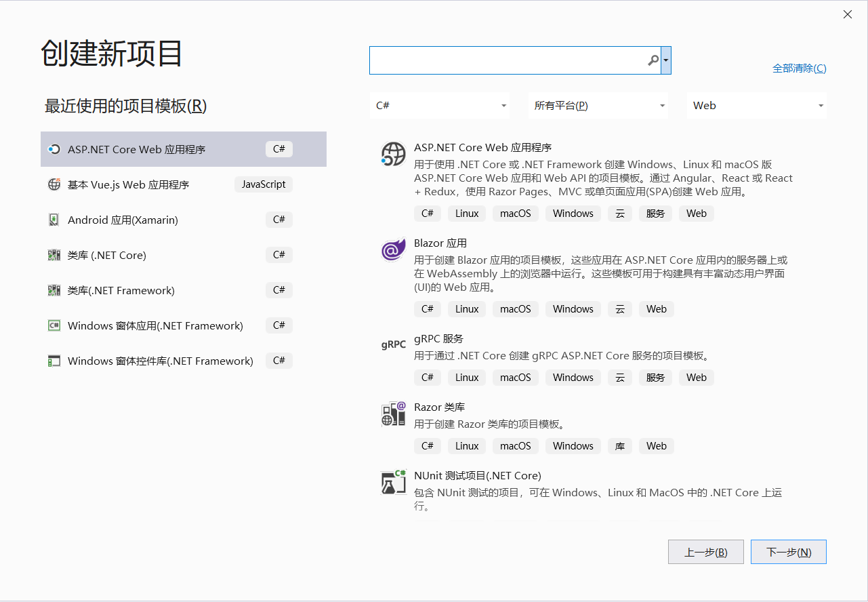The height and width of the screenshot is (602, 868).
Task: Click the gRPC 服务 icon
Action: 394,344
